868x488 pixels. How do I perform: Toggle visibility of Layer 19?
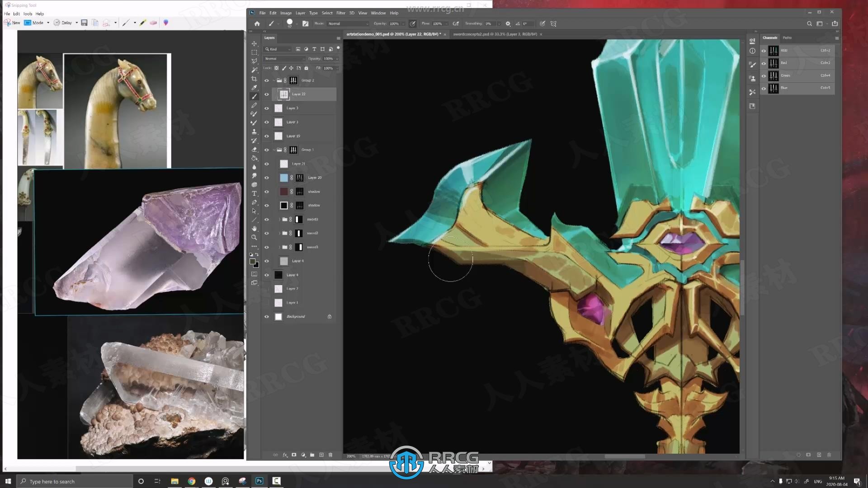click(267, 136)
